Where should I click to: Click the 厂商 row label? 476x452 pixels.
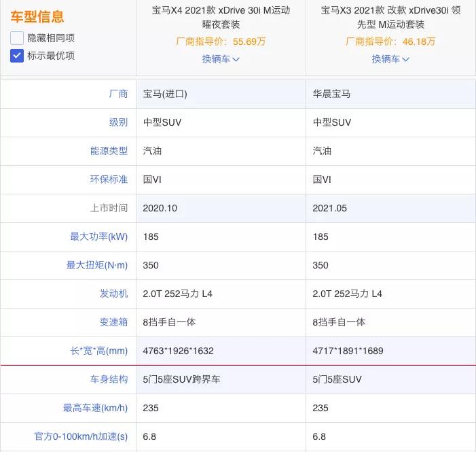(118, 94)
